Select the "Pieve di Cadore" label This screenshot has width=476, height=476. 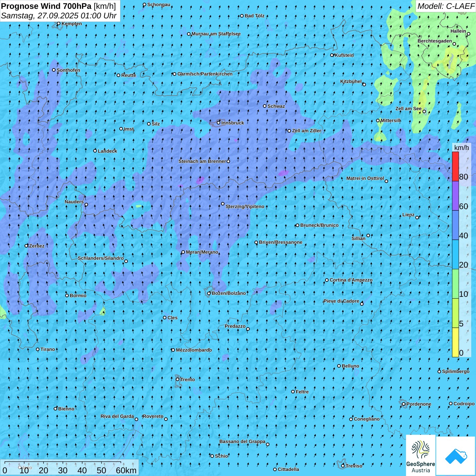click(x=341, y=301)
